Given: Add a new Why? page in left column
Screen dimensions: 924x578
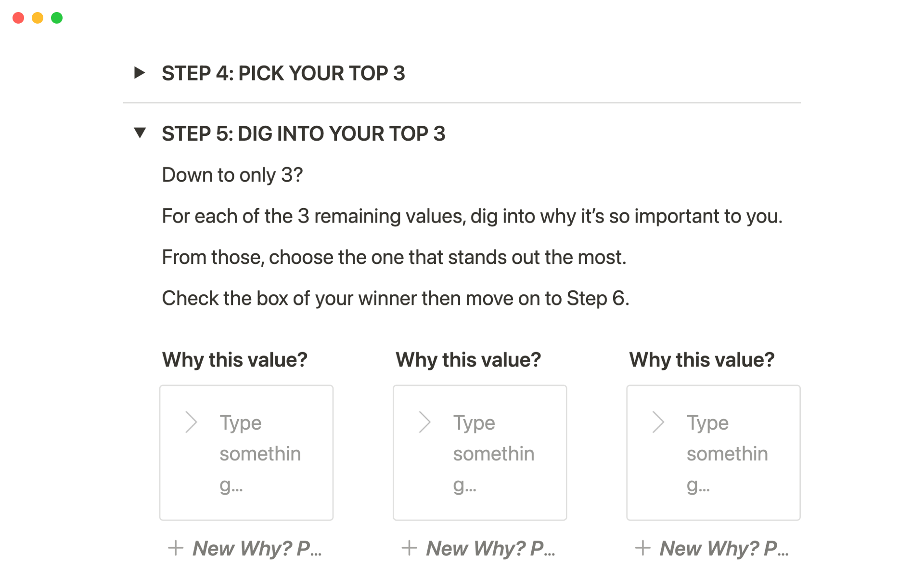Looking at the screenshot, I should point(245,548).
